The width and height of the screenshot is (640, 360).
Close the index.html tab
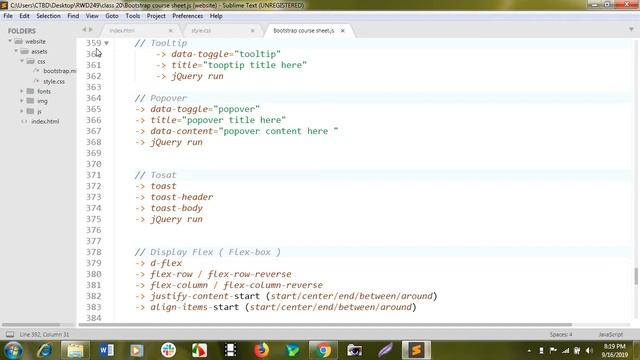[171, 31]
